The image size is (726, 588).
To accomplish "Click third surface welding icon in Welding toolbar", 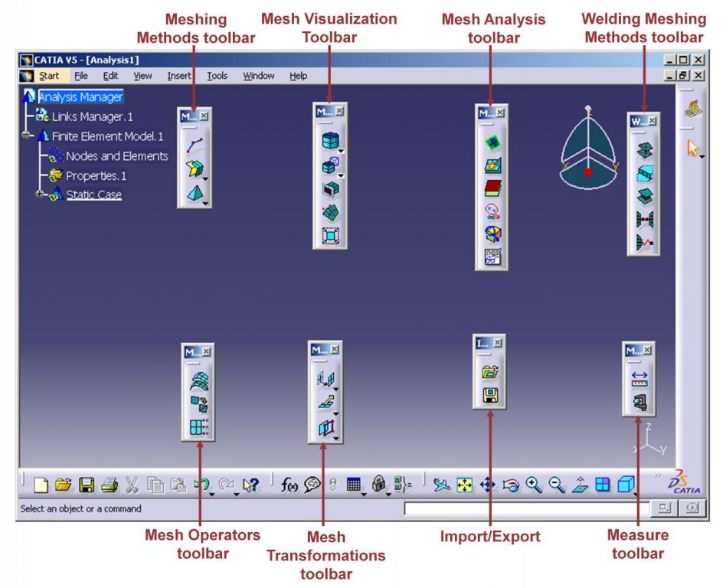I will [x=644, y=196].
